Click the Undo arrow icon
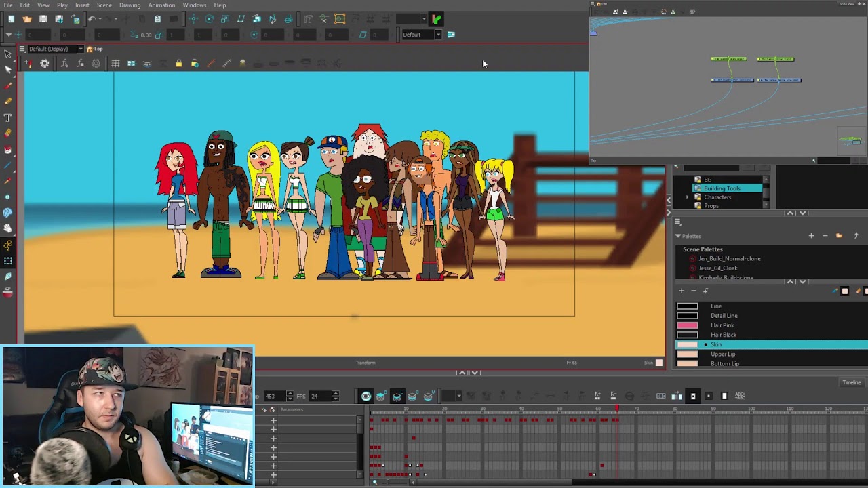Viewport: 868px width, 488px height. (x=91, y=19)
